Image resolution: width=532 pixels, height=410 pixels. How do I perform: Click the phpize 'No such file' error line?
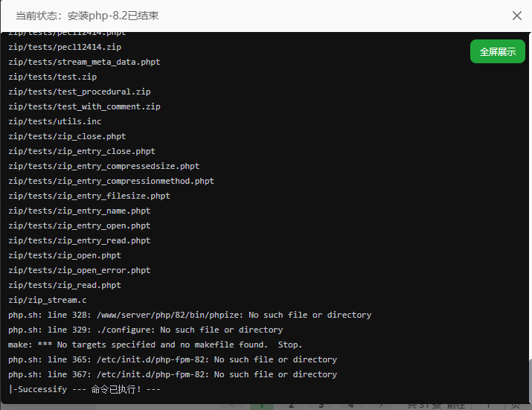click(190, 315)
